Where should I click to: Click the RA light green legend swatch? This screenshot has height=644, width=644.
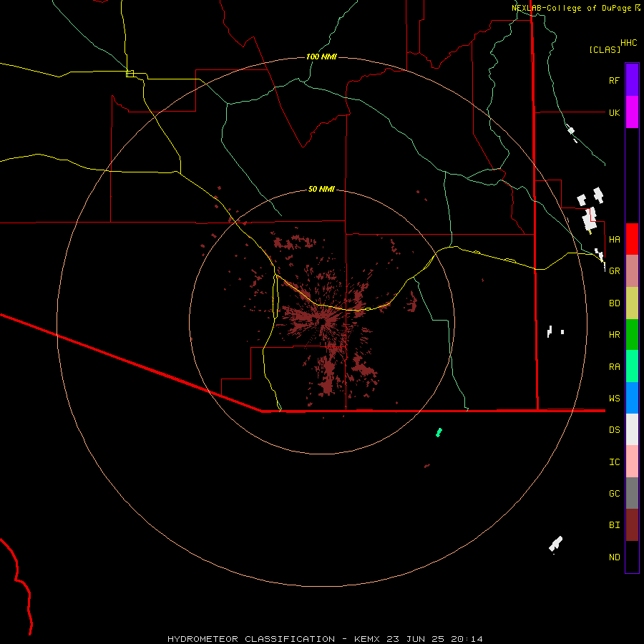coord(632,366)
